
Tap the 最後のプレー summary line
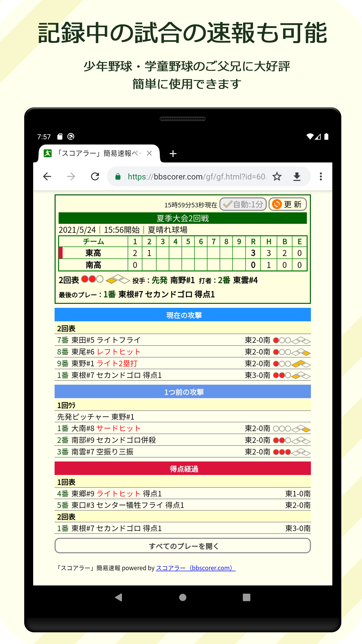coord(137,294)
